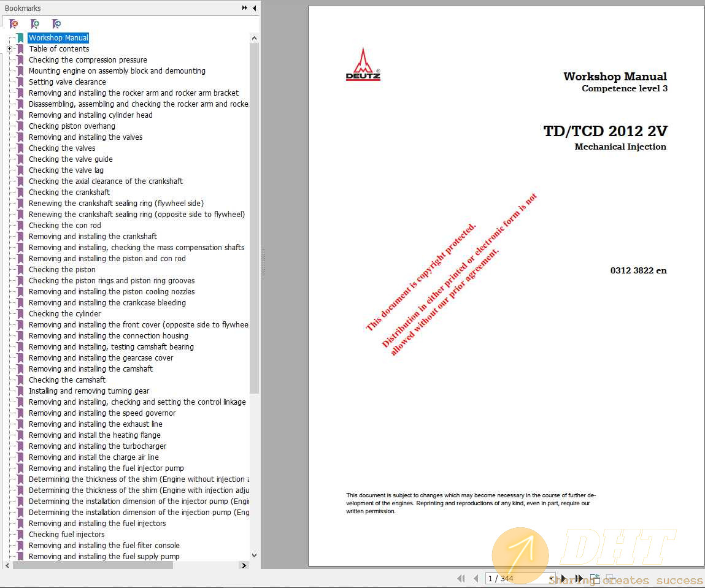Select the crankcase bleeding bookmark
705x588 pixels.
[x=107, y=303]
